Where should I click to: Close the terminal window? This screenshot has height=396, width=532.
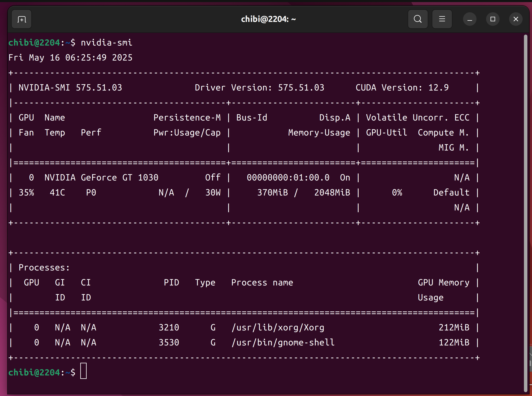point(515,19)
